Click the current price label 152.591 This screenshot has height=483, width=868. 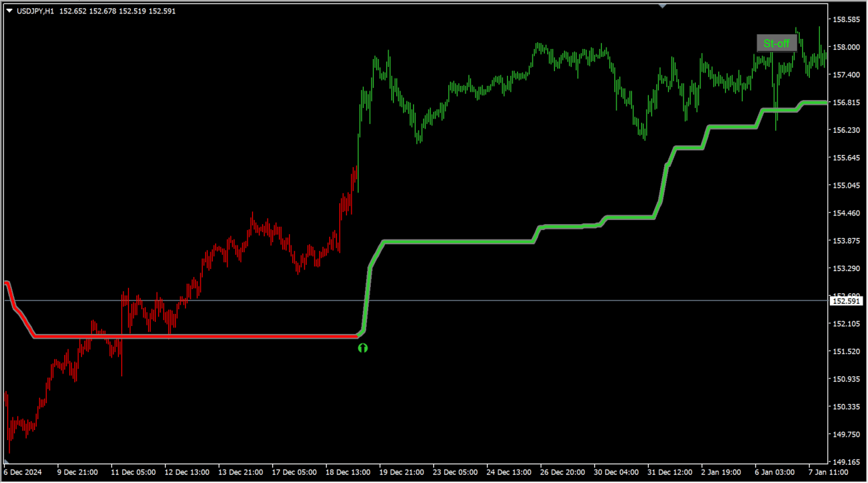846,301
